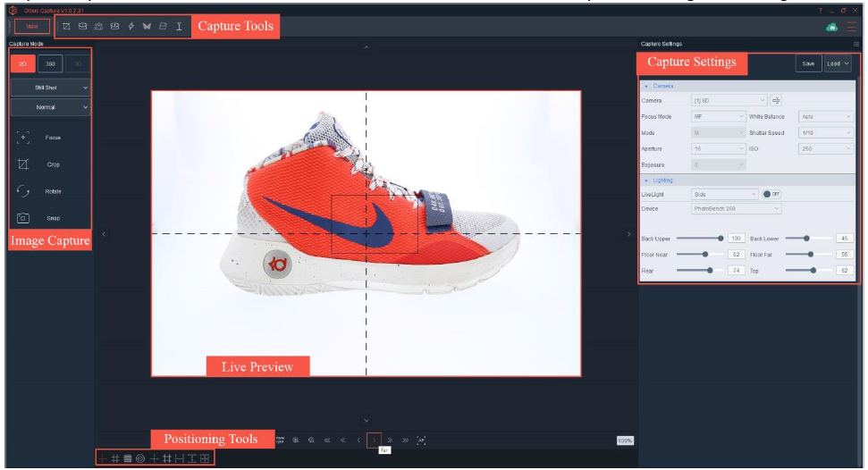
Task: Click the Top light value field
Action: coord(844,271)
